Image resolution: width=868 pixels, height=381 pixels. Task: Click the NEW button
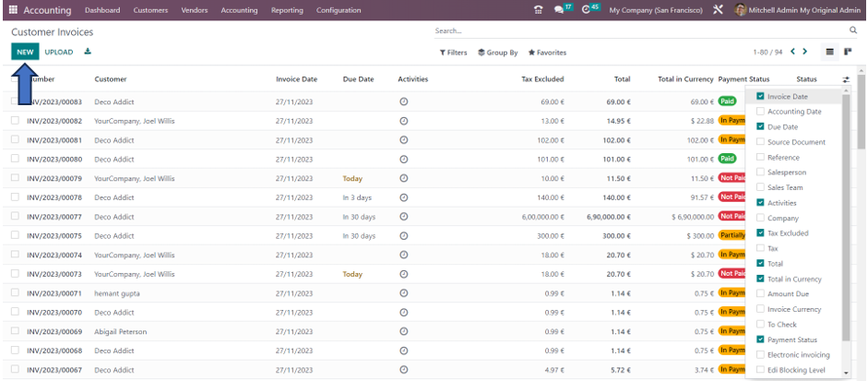[x=25, y=52]
